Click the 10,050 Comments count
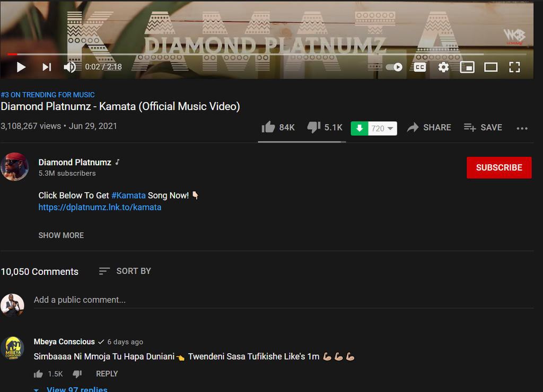Viewport: 543px width, 392px height. tap(39, 272)
